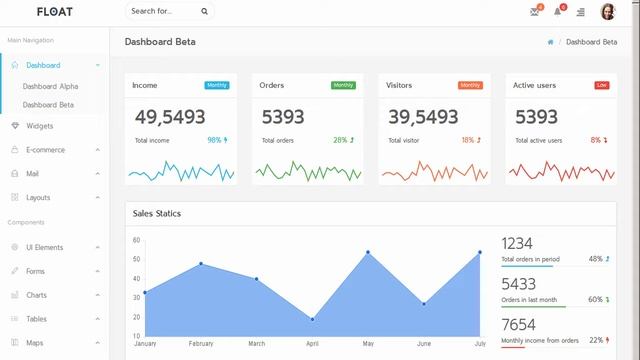Click the Mail icon in sidebar
640x360 pixels.
pyautogui.click(x=15, y=173)
